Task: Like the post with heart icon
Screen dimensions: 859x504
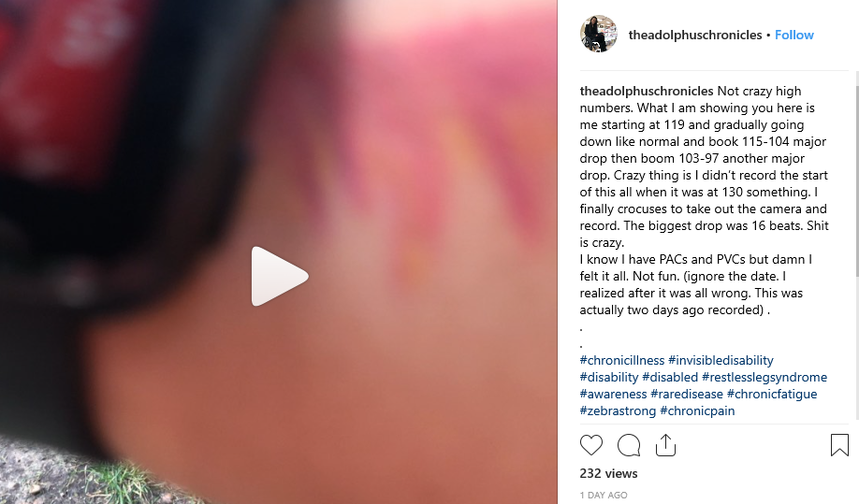Action: (591, 445)
